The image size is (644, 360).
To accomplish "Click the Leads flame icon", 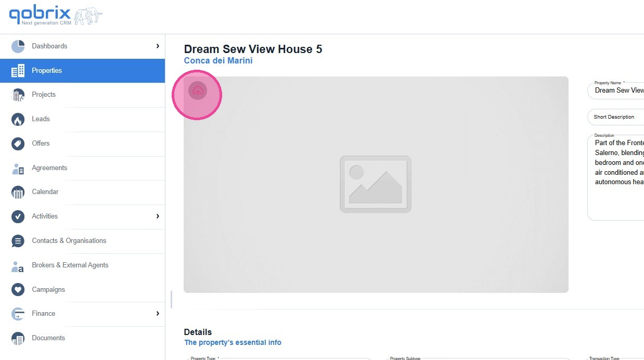I will click(x=18, y=119).
